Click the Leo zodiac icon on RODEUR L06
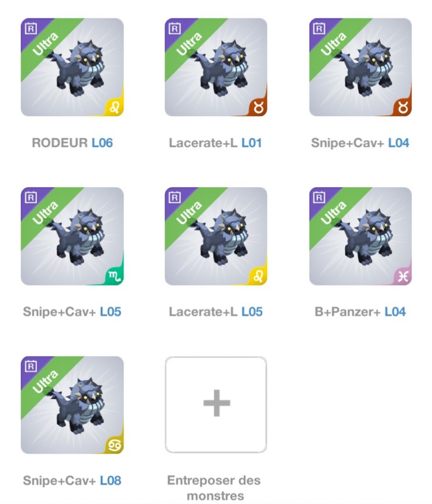This screenshot has height=504, width=432. [x=115, y=107]
